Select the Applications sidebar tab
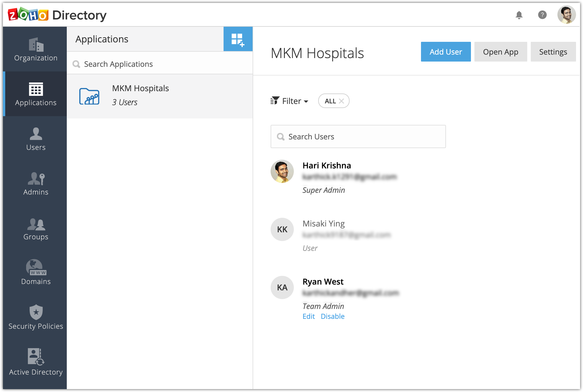 point(36,94)
